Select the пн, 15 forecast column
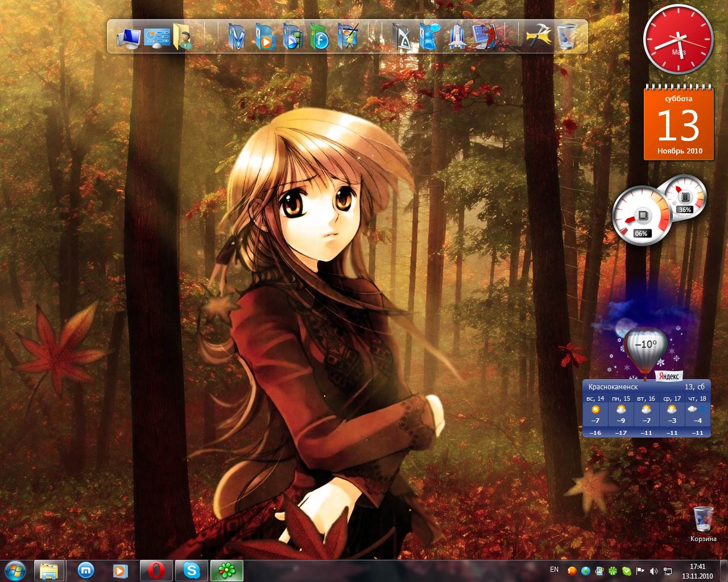Viewport: 728px width, 582px height. click(x=621, y=415)
